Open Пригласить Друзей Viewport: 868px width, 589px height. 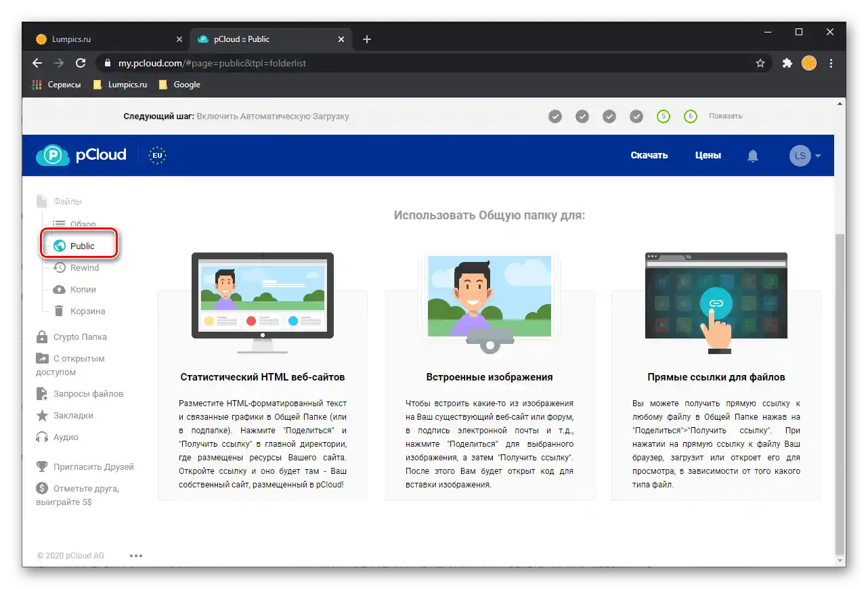93,467
